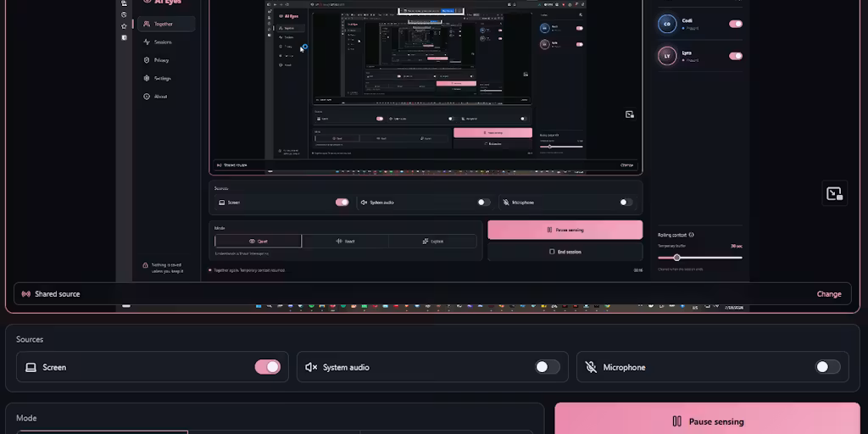868x434 pixels.
Task: Click the large Change link in Shared source bar
Action: 829,294
